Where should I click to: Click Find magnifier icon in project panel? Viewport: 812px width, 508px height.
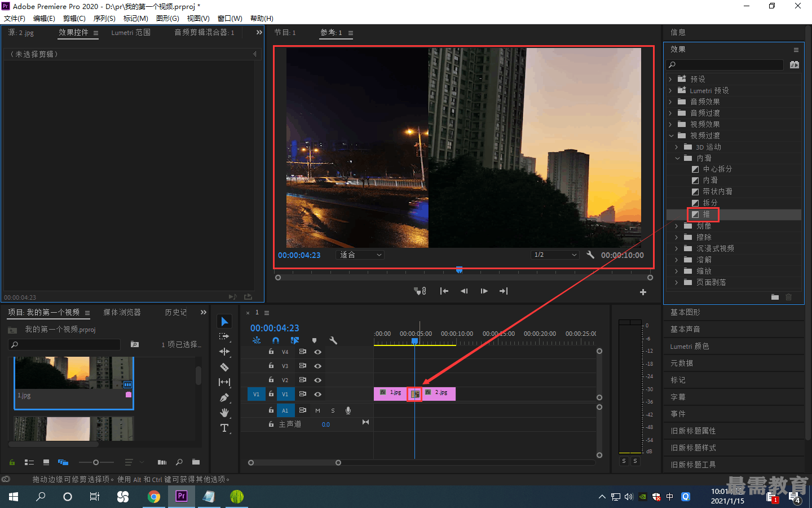(x=179, y=462)
